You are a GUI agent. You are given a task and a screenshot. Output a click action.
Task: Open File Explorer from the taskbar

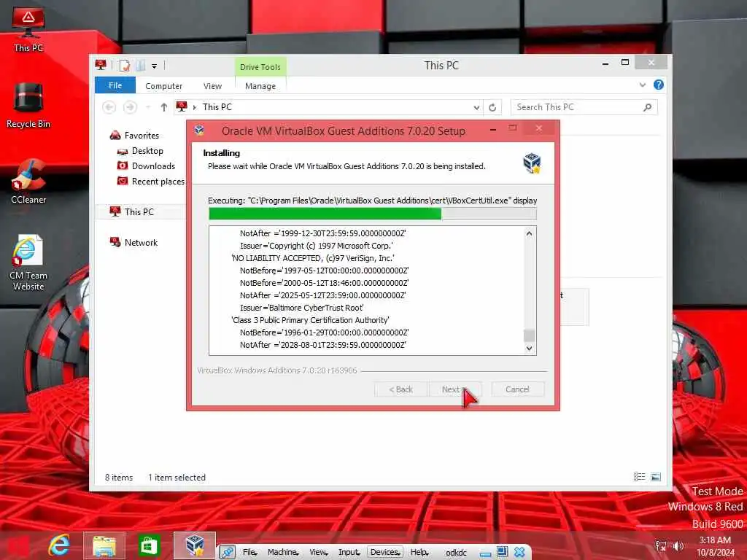click(x=104, y=545)
